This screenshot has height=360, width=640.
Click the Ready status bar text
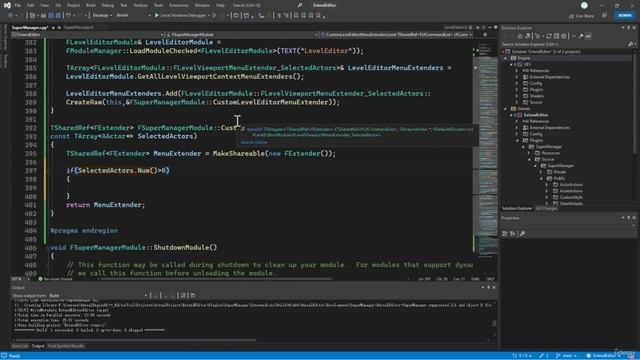(x=14, y=356)
